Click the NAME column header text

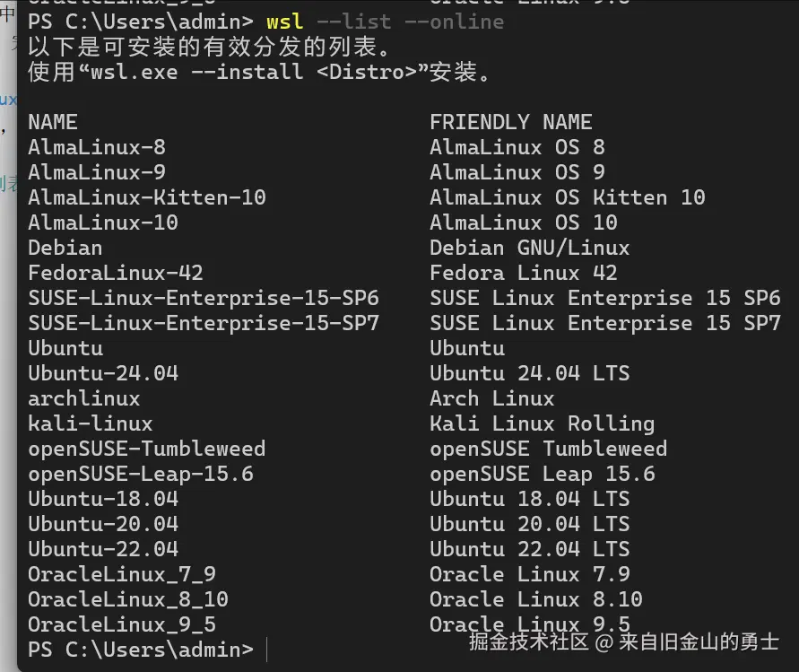click(x=53, y=121)
